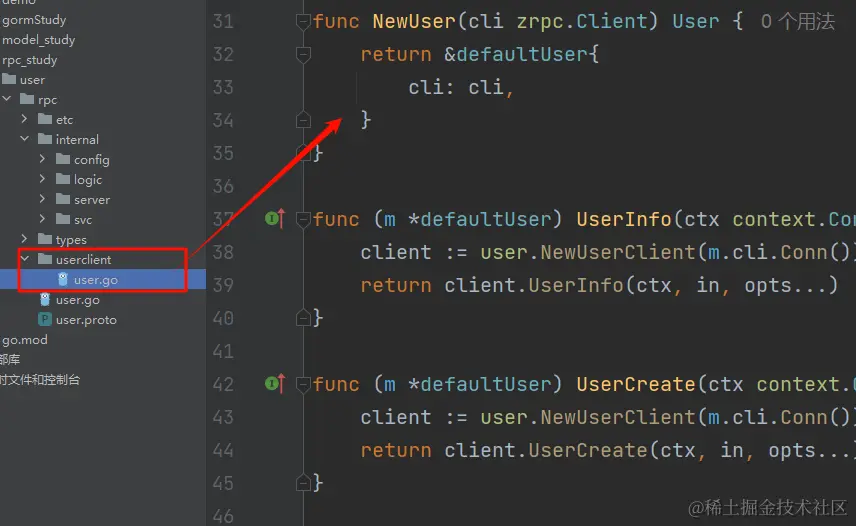Screen dimensions: 856x526
Task: Click the implements-interface gutter icon on line 37
Action: coord(275,219)
